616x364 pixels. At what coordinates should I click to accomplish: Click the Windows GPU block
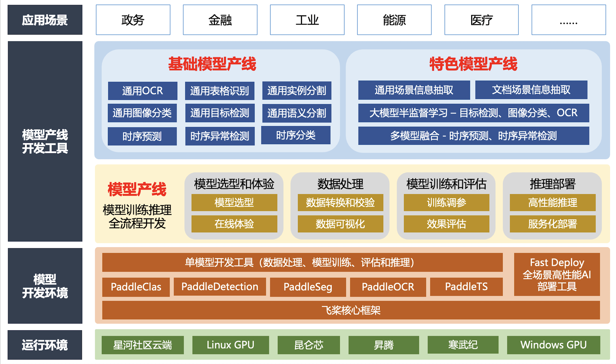(554, 345)
